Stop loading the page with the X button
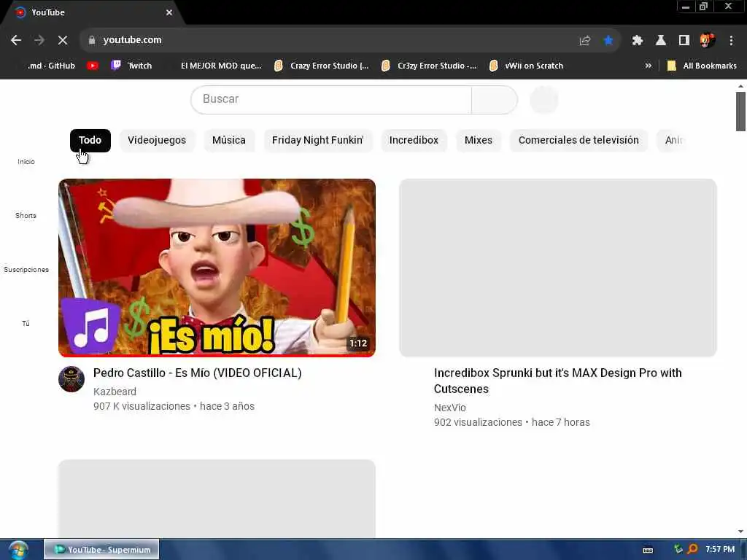Image resolution: width=747 pixels, height=560 pixels. [63, 41]
